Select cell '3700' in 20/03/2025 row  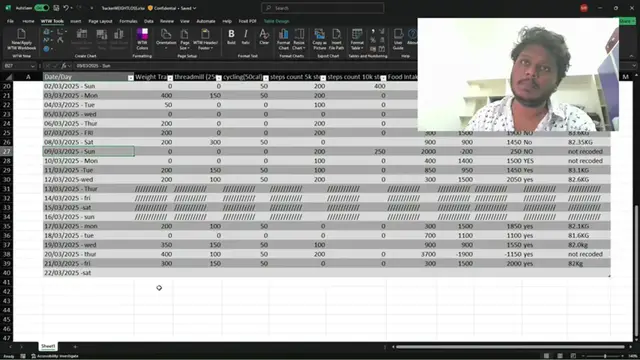(x=412, y=254)
